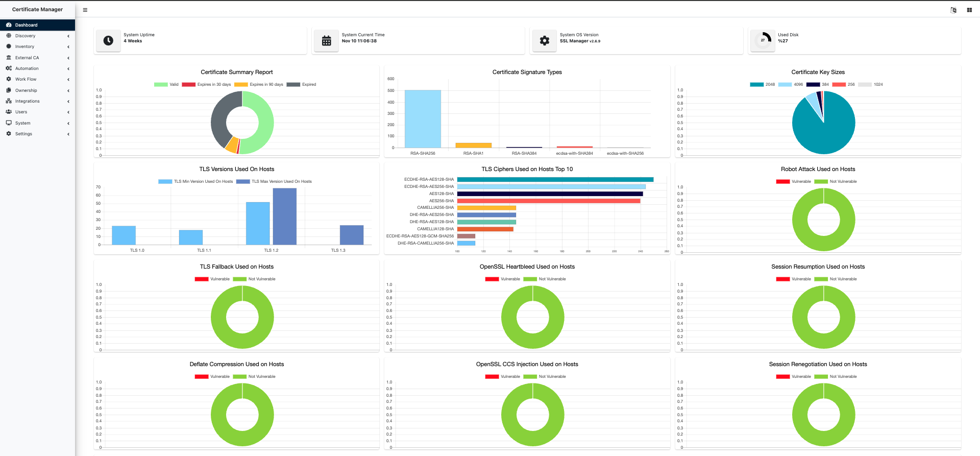Viewport: 980px width, 456px height.
Task: Toggle the Expired legend in Certificate Summary Report
Action: [x=301, y=85]
